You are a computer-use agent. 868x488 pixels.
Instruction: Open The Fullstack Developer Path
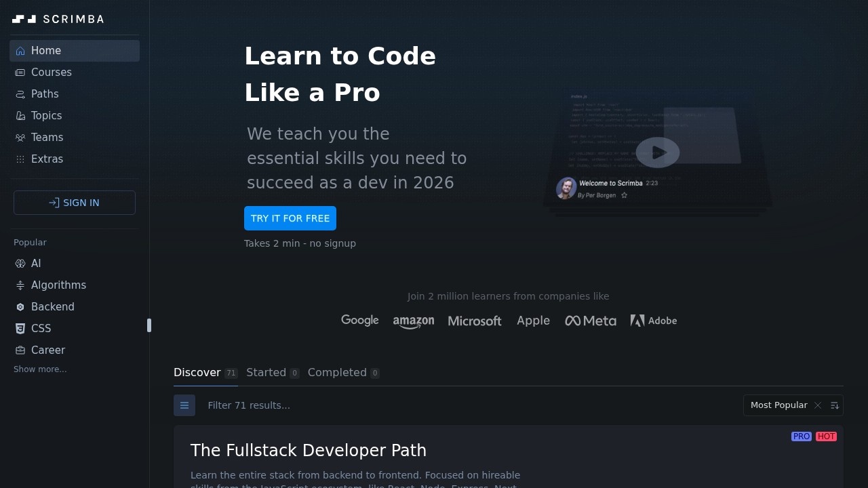309,451
